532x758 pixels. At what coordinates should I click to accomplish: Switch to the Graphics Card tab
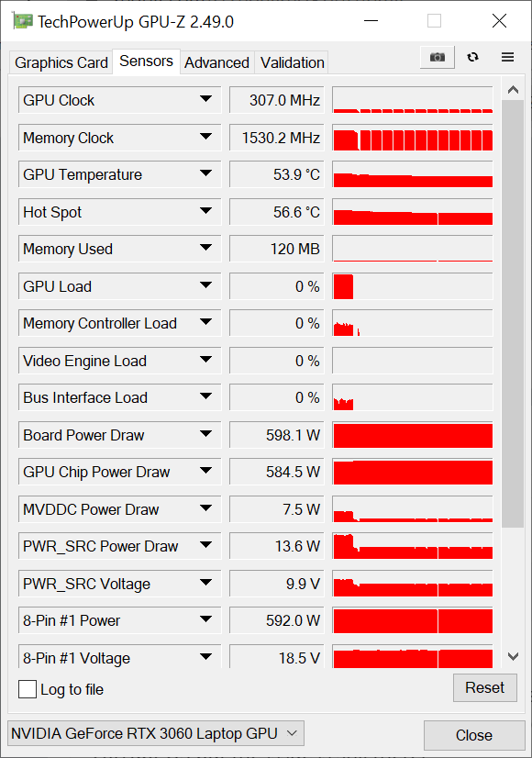(x=61, y=62)
